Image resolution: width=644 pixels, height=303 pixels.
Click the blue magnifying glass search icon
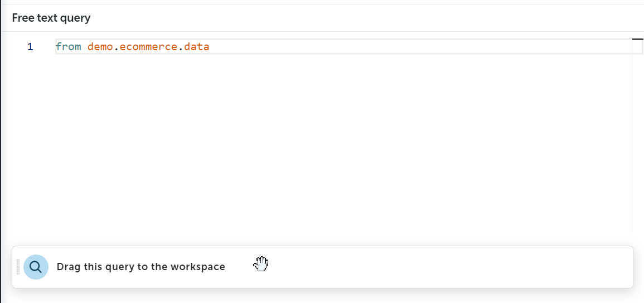click(x=36, y=267)
